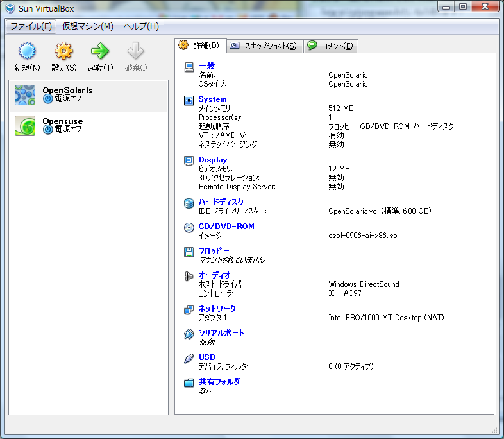Switch to the 詳細(D) tab
Image resolution: width=504 pixels, height=439 pixels.
coord(201,46)
